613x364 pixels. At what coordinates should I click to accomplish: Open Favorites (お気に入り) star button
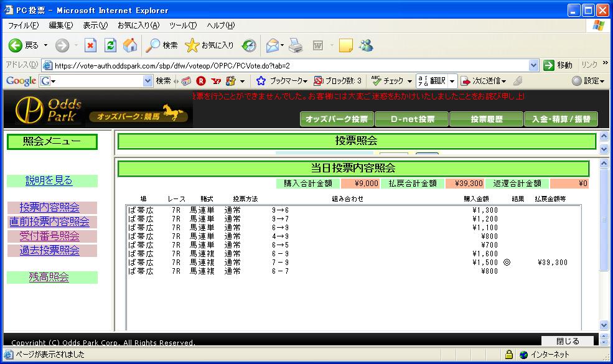pyautogui.click(x=209, y=46)
